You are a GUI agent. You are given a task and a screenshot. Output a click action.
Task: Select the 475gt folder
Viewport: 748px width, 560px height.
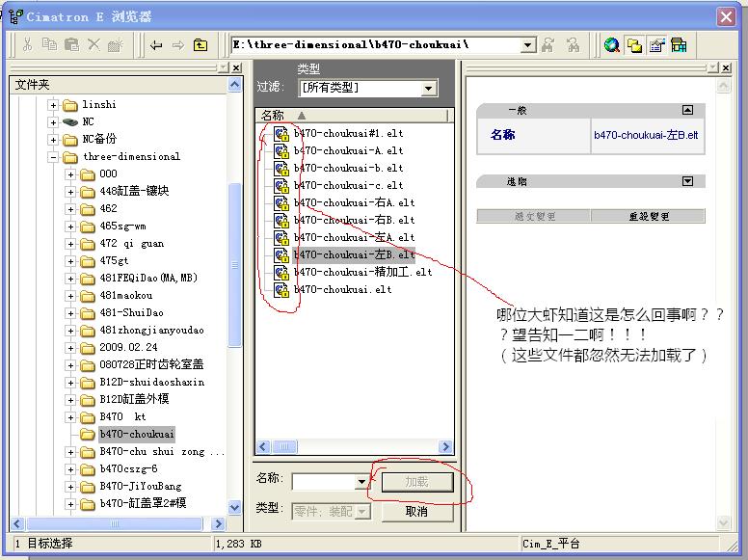tap(114, 261)
